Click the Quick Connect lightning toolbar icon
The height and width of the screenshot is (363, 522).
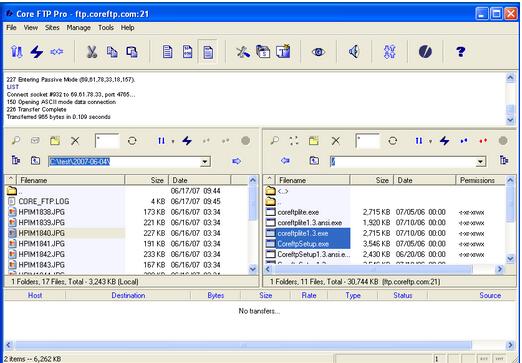click(37, 52)
